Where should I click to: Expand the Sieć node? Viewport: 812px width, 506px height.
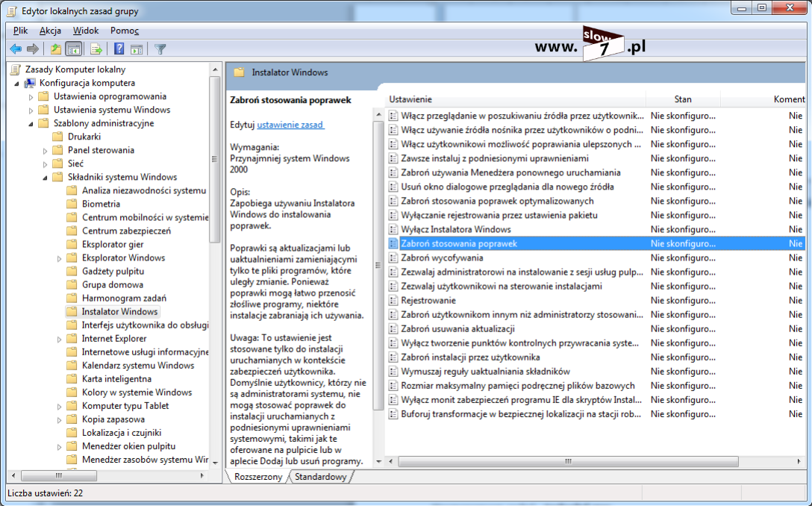(45, 164)
